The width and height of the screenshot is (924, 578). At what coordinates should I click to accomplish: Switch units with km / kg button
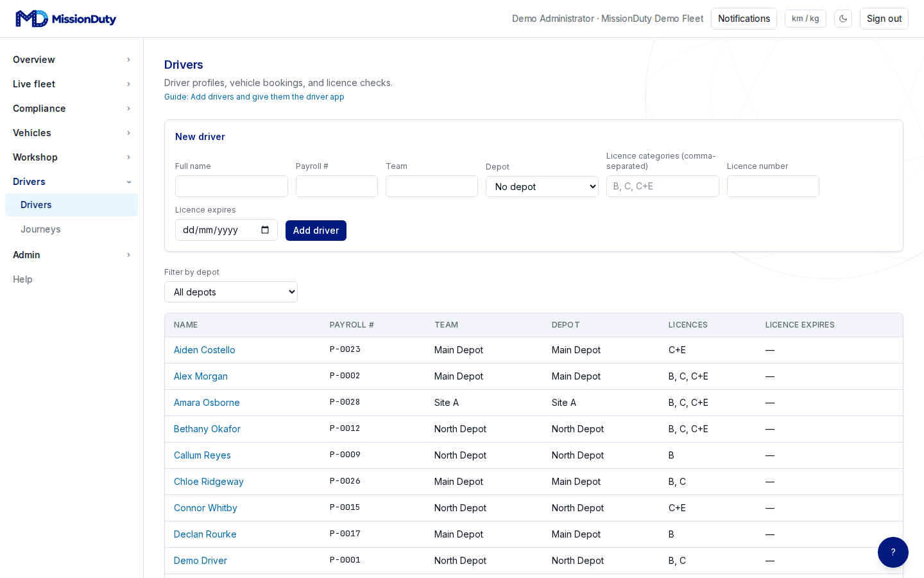805,19
